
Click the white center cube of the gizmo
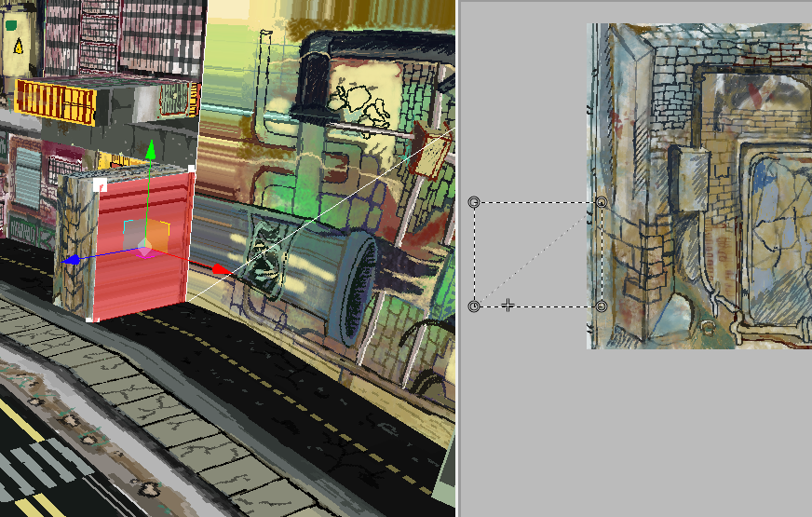pos(145,245)
